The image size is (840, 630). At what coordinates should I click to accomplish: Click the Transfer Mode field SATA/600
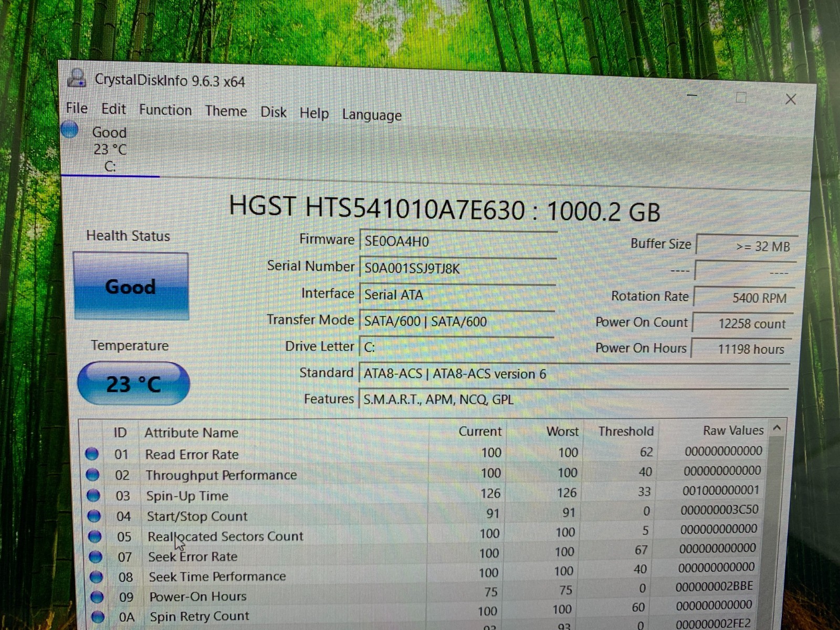(x=456, y=321)
